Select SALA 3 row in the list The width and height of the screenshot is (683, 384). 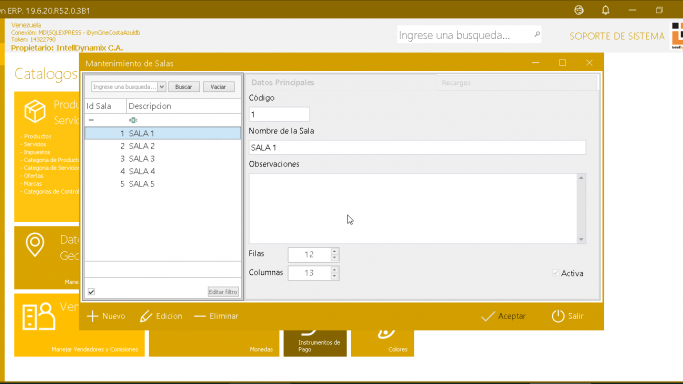coord(162,158)
